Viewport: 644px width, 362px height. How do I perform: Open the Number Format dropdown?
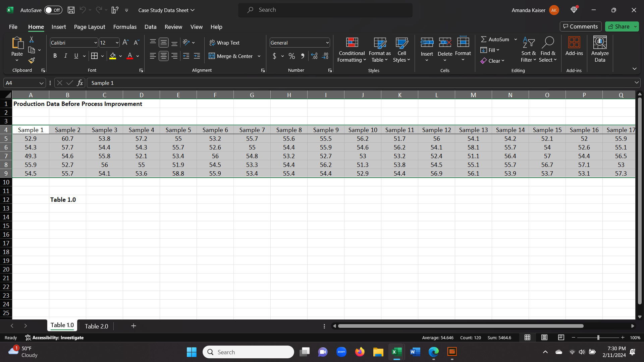[x=327, y=43]
